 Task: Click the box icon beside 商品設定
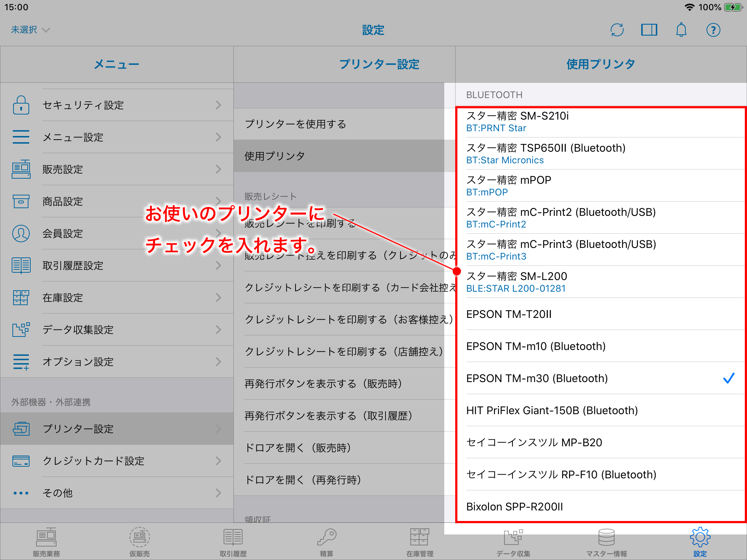(x=21, y=201)
